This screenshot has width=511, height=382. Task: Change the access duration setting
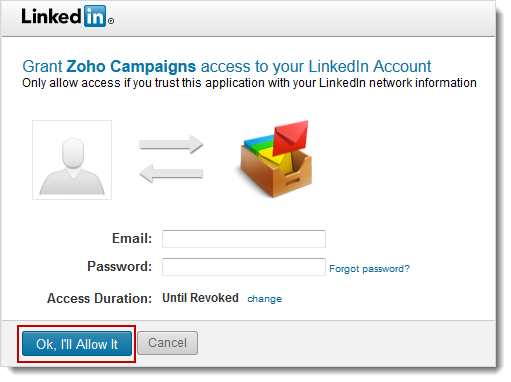click(x=264, y=299)
